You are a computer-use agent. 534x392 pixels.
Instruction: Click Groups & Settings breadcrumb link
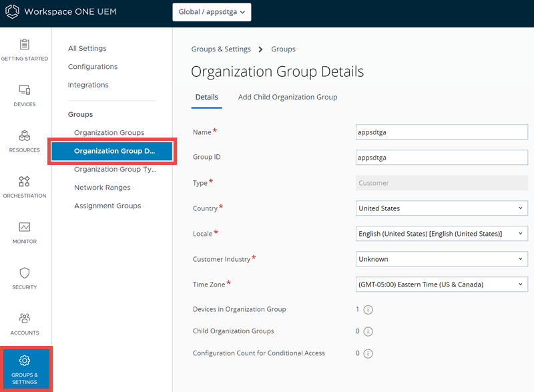pos(221,49)
